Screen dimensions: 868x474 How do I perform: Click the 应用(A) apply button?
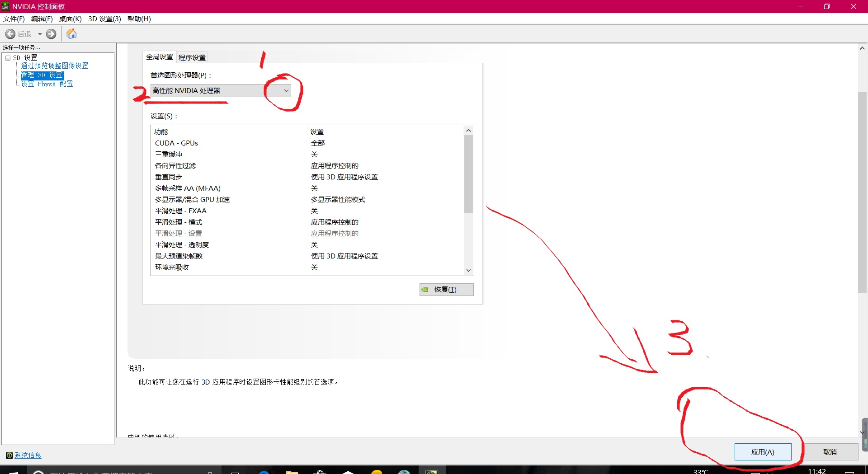pos(763,452)
